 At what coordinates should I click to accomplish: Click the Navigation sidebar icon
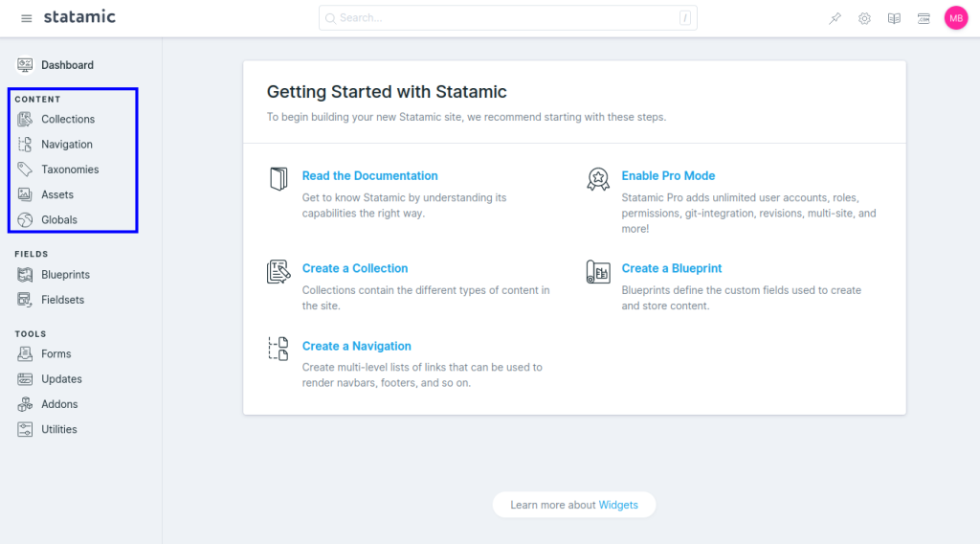[x=25, y=145]
